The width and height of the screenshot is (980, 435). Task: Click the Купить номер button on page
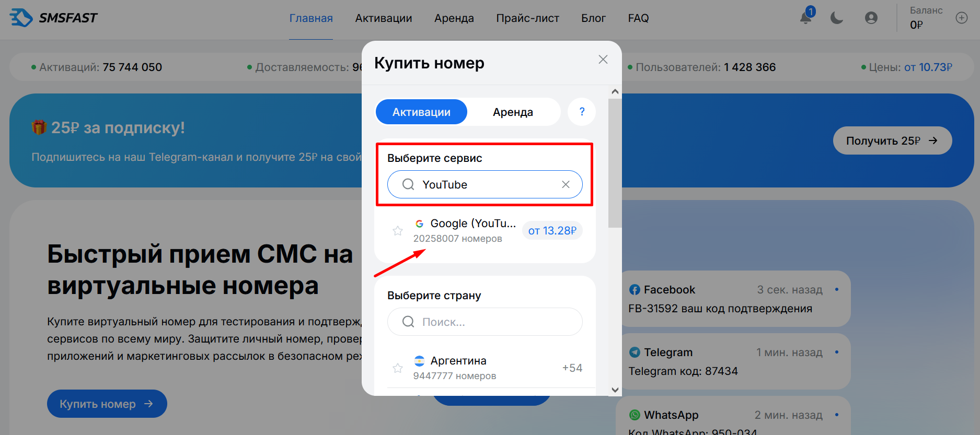tap(107, 404)
